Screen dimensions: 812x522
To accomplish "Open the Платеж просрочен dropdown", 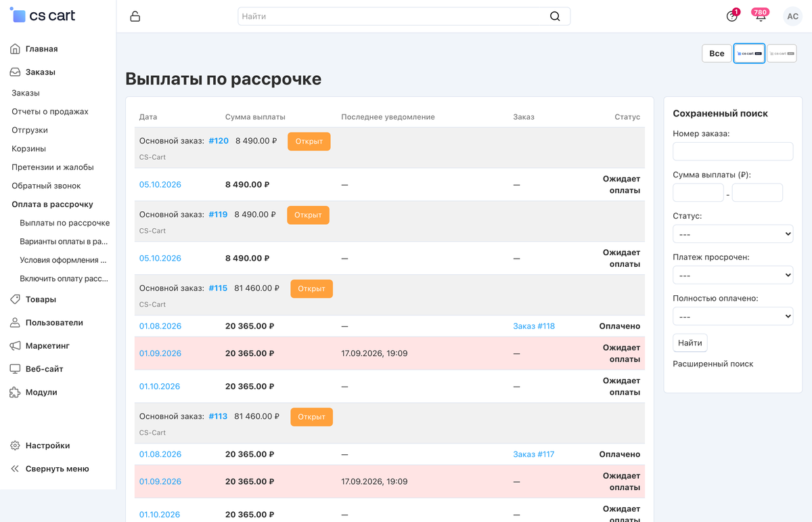I will pyautogui.click(x=733, y=276).
